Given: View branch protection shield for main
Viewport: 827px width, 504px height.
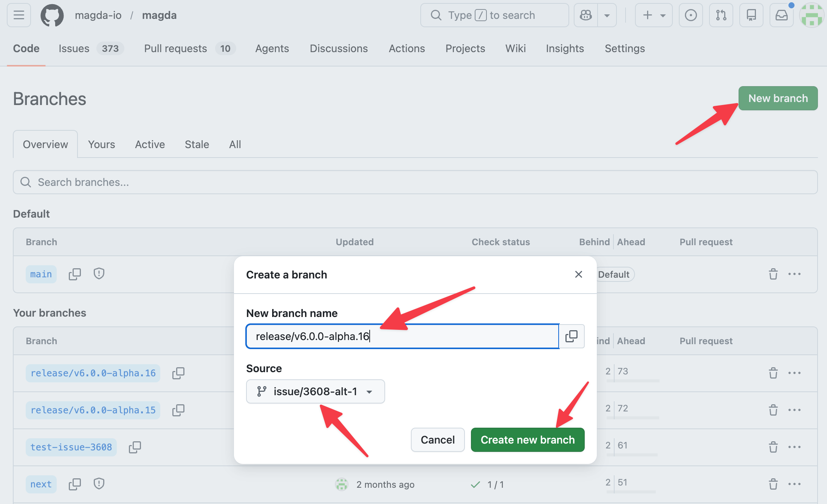Looking at the screenshot, I should tap(99, 274).
